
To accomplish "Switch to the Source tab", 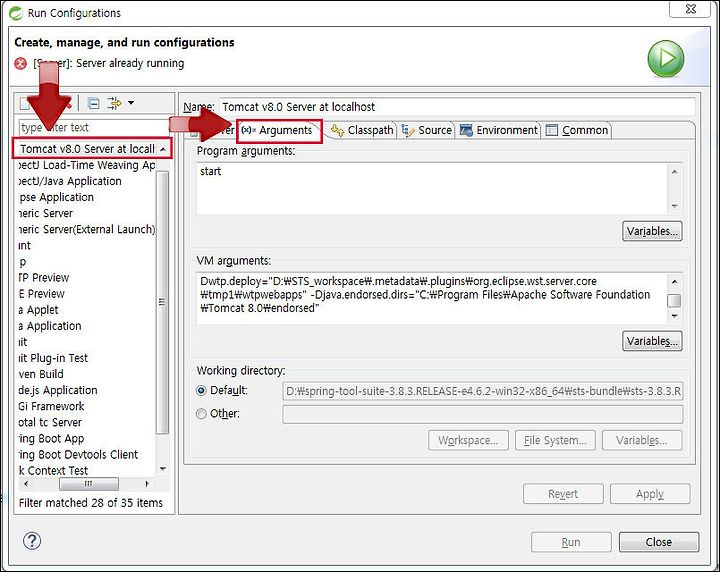I will (x=427, y=130).
